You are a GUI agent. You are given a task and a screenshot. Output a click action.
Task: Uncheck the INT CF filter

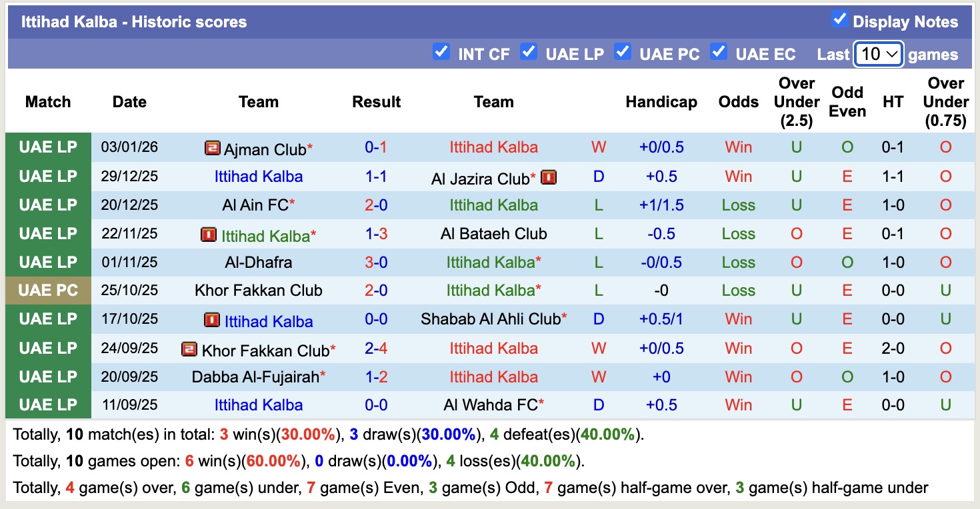pos(441,51)
